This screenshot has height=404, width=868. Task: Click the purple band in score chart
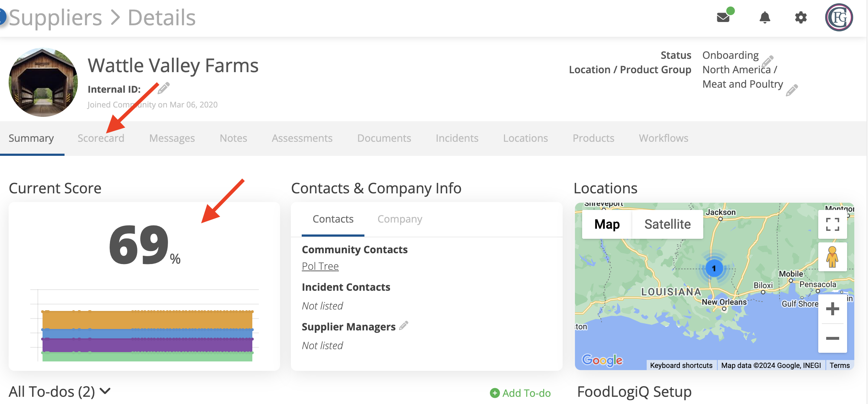point(147,346)
